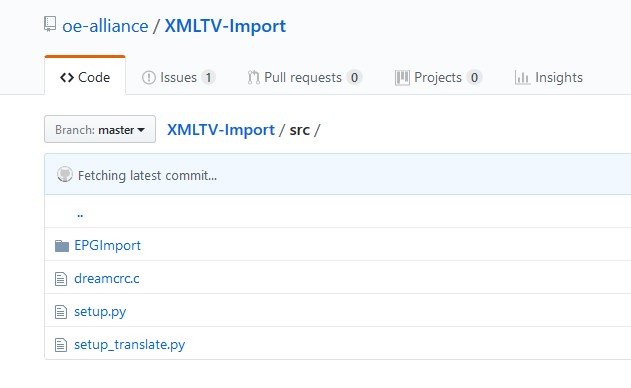Switch to the Issues tab

point(179,77)
